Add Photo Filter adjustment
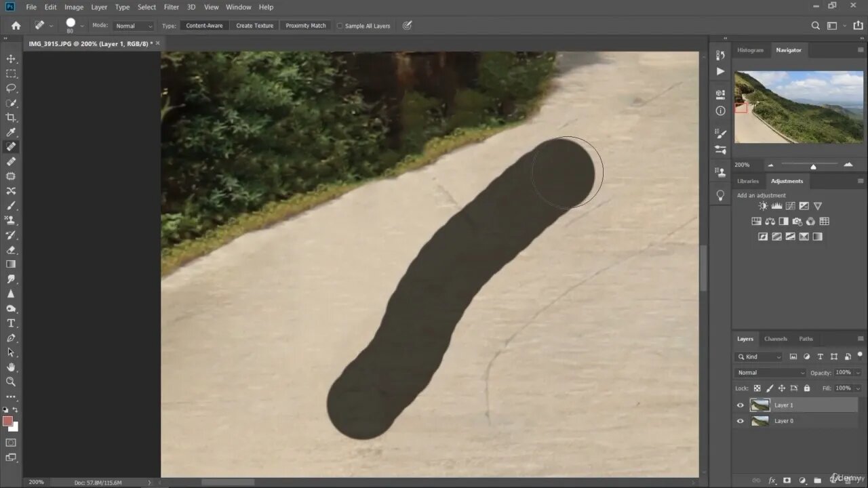The image size is (868, 488). click(x=797, y=221)
